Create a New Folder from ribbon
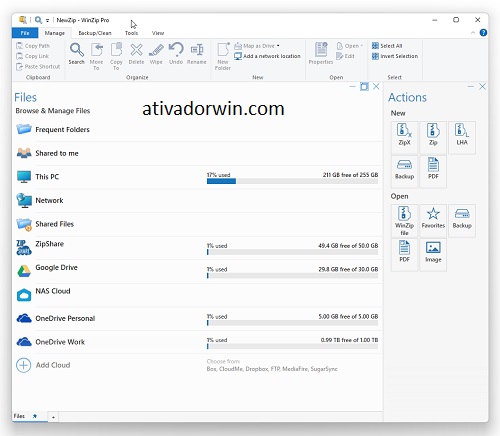500x436 pixels. [223, 56]
